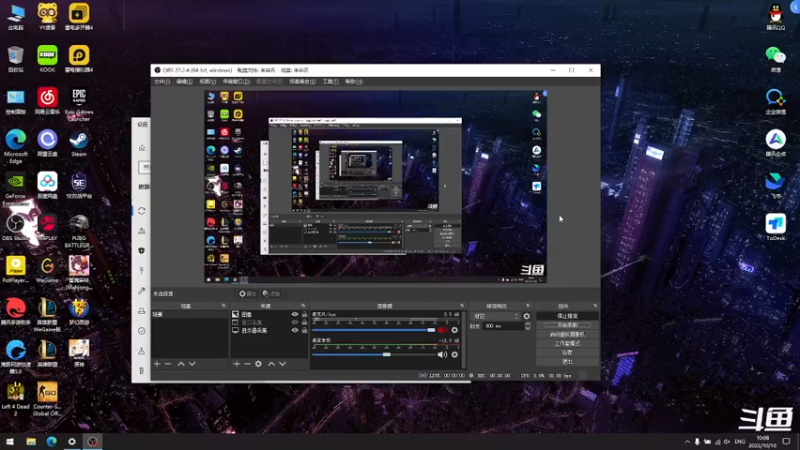The width and height of the screenshot is (800, 450).
Task: Open scene transition settings gear
Action: point(527,316)
